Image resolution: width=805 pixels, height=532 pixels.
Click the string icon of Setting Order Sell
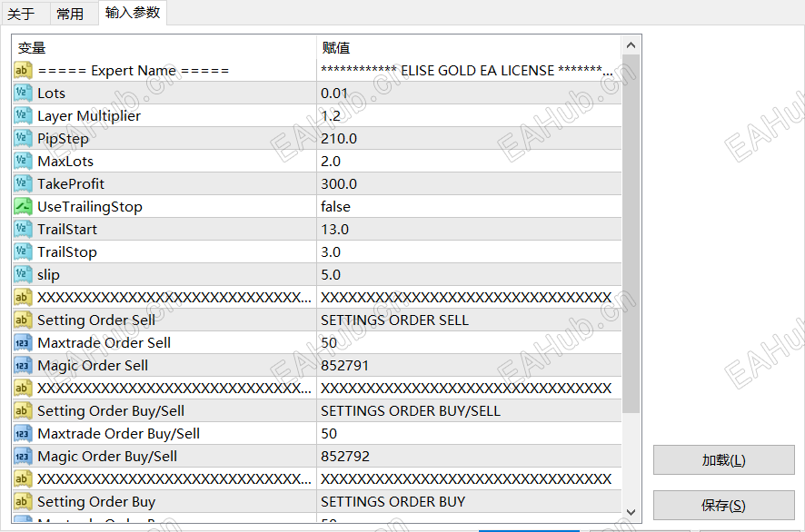click(23, 320)
